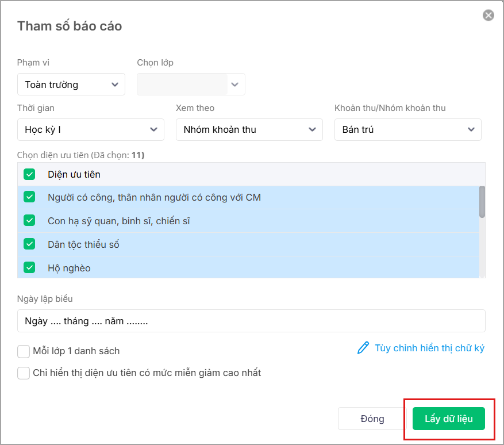Toggle Con hạ sỹ quan, binh sĩ checkbox
Viewport: 504px width, 445px height.
pos(29,221)
